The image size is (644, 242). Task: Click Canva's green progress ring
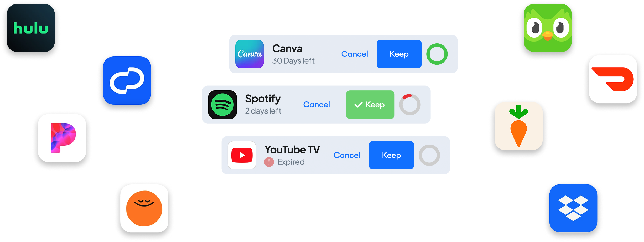click(x=437, y=54)
